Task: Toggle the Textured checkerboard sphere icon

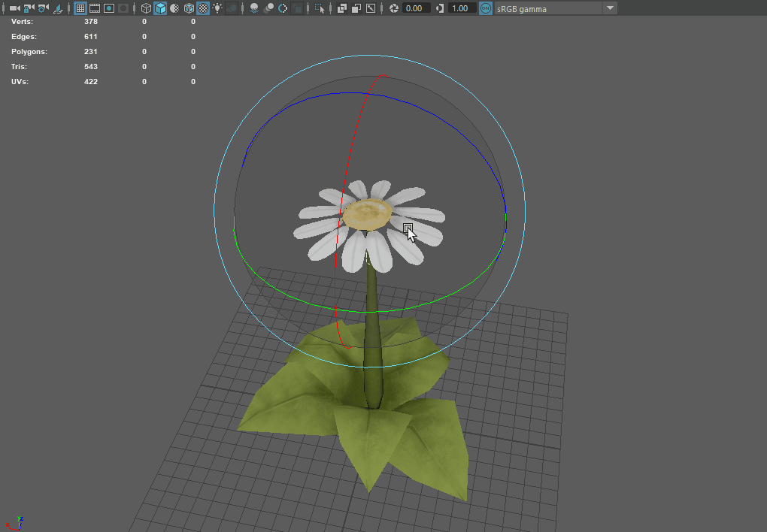Action: point(203,8)
